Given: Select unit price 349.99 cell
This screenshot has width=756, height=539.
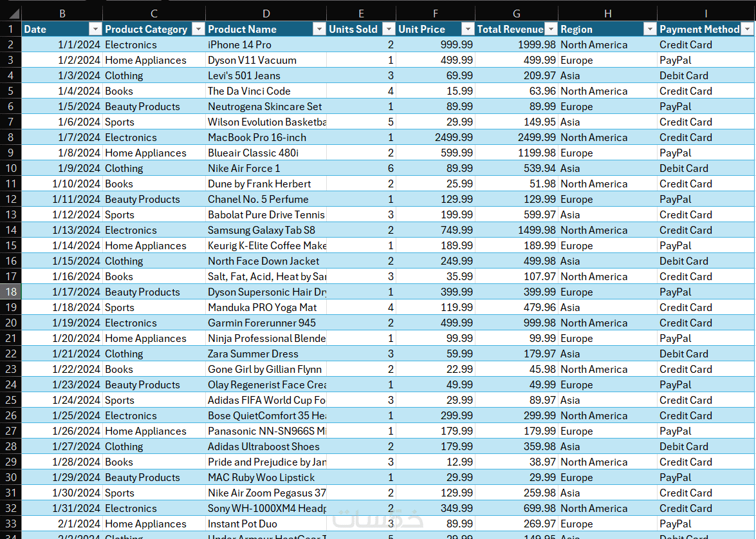Looking at the screenshot, I should [x=436, y=508].
